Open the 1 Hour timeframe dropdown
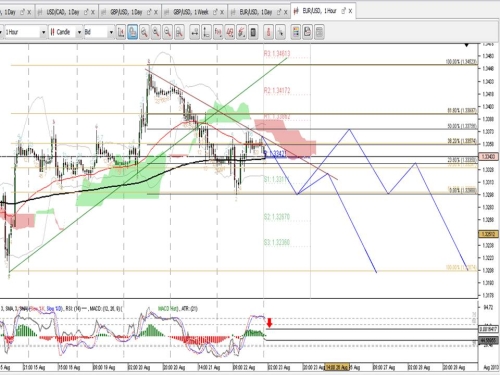Screen dimensions: 500x375 [43, 32]
